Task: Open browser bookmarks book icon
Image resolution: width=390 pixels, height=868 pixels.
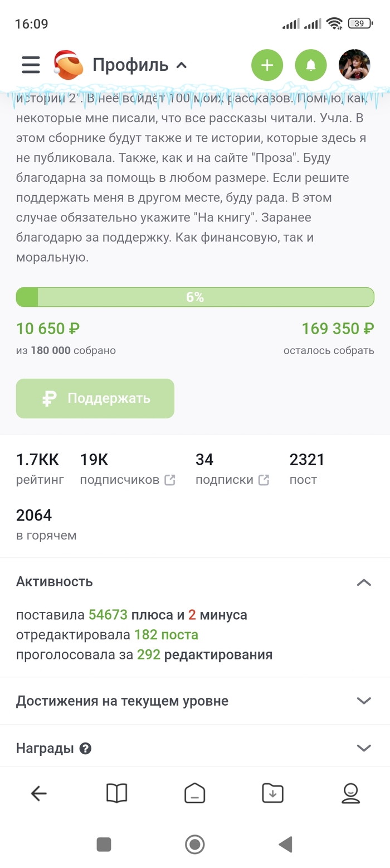Action: tap(117, 793)
